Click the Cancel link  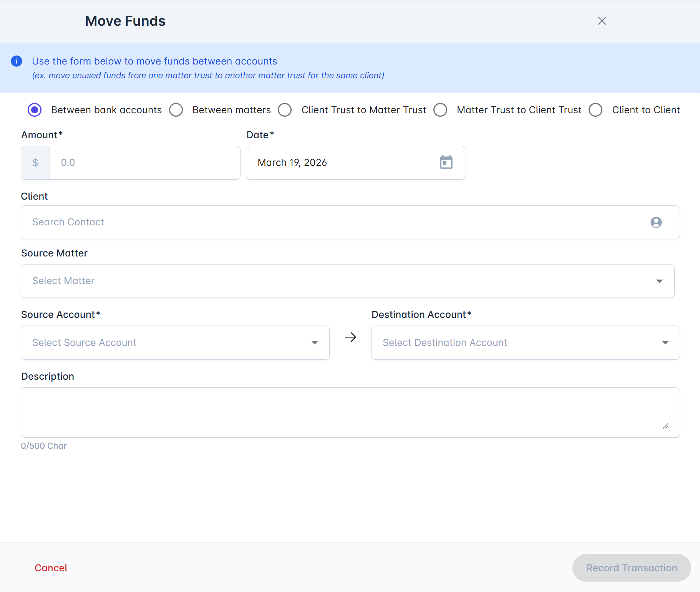coord(51,568)
